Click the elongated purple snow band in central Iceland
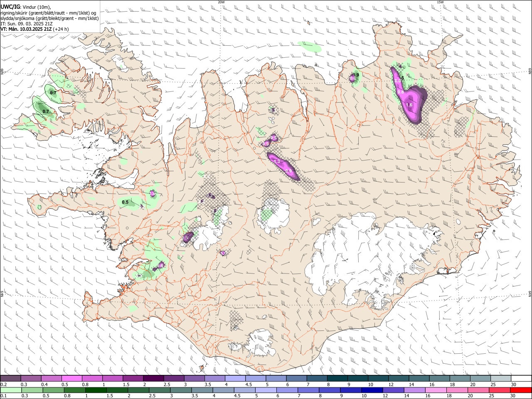 [283, 166]
